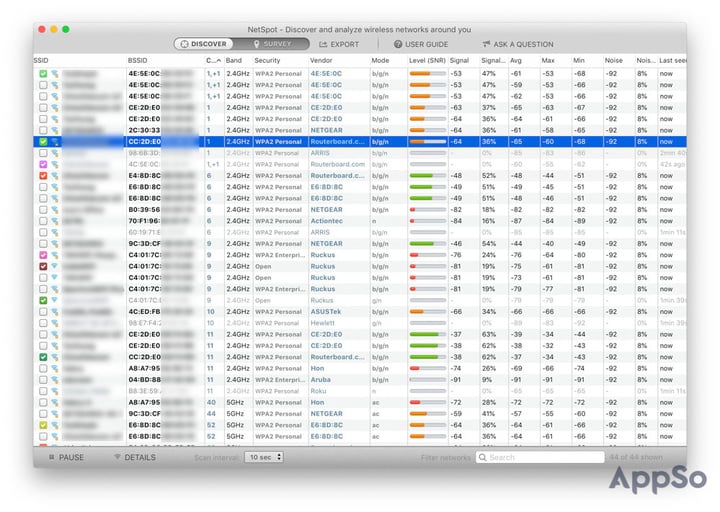Check the box for the B0:39:56 NETGEAR network
Screen dimensions: 720x512
43,210
